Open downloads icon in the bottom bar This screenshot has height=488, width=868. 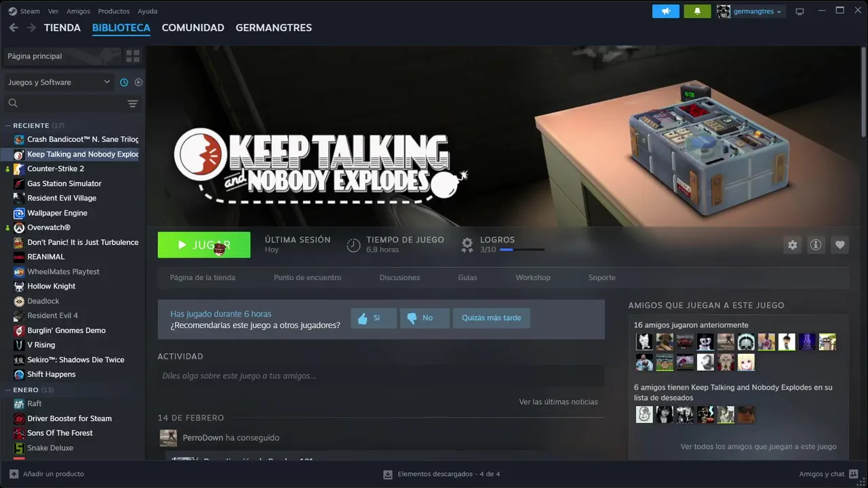(388, 474)
